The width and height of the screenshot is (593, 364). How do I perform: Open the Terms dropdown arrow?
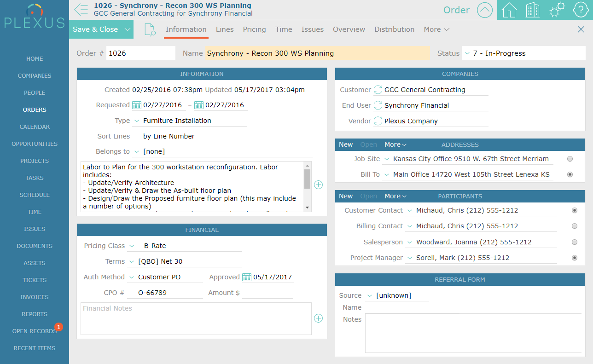coord(131,261)
